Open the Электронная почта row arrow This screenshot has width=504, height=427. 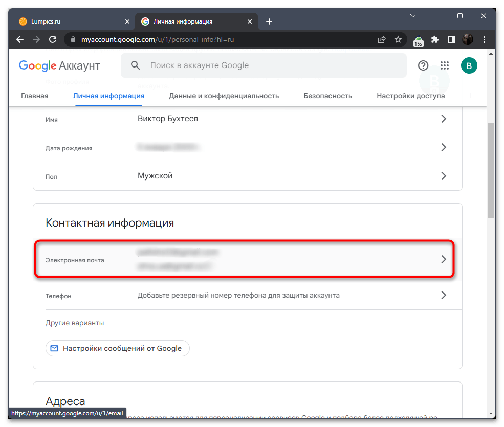[x=444, y=259]
